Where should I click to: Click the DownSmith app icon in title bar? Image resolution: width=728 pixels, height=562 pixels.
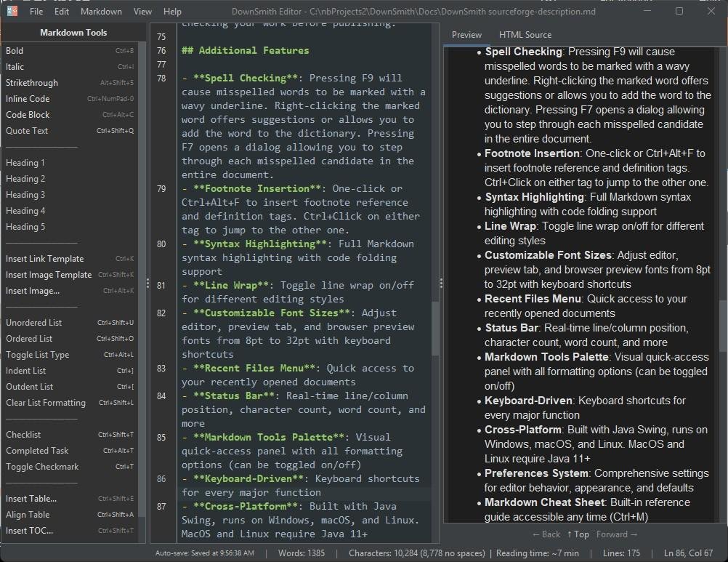(12, 11)
